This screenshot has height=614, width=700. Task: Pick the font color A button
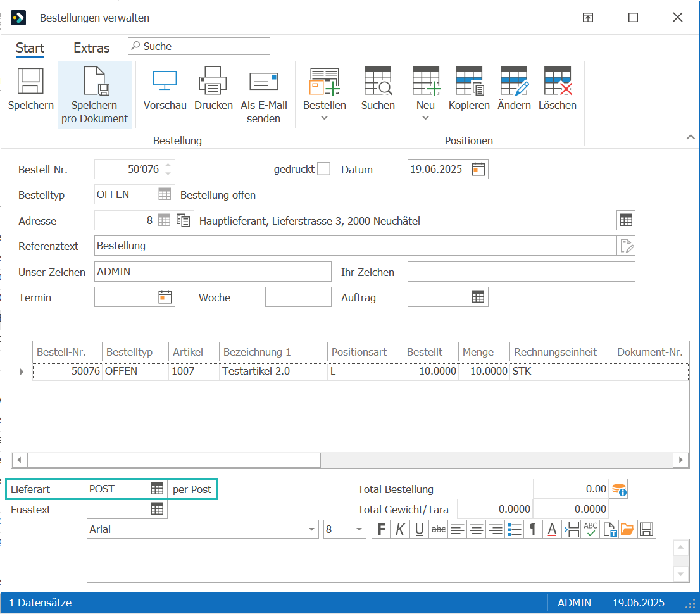click(x=552, y=530)
